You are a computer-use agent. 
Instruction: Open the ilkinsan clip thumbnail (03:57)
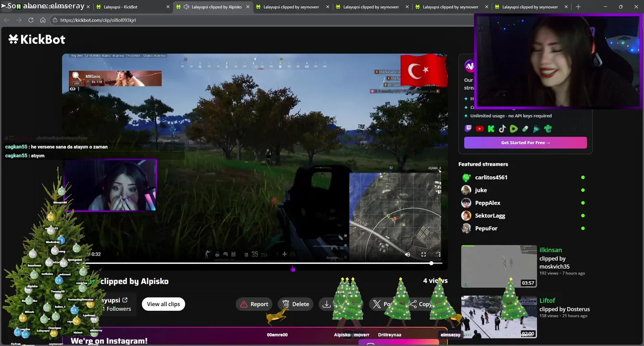(499, 266)
